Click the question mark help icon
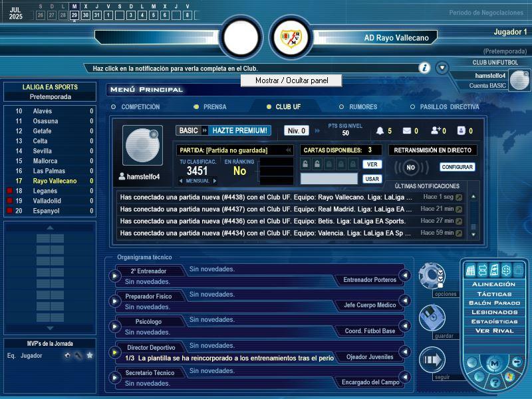Image resolution: width=532 pixels, height=399 pixels. [495, 383]
